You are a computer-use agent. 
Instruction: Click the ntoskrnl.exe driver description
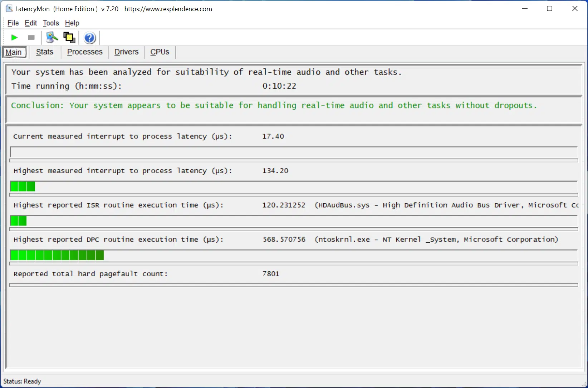tap(436, 239)
